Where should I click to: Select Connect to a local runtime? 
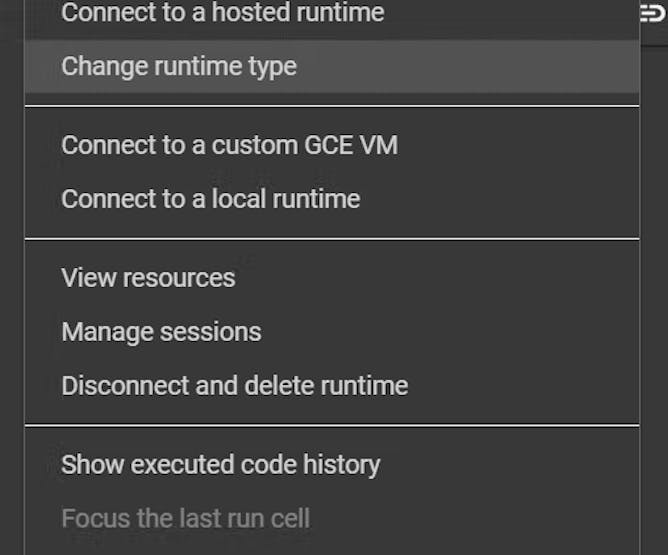[210, 199]
